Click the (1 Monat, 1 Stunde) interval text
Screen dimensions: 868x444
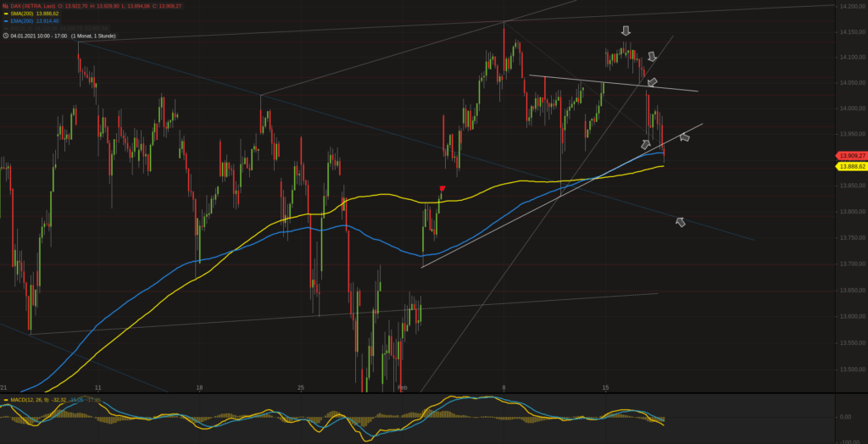coord(93,36)
